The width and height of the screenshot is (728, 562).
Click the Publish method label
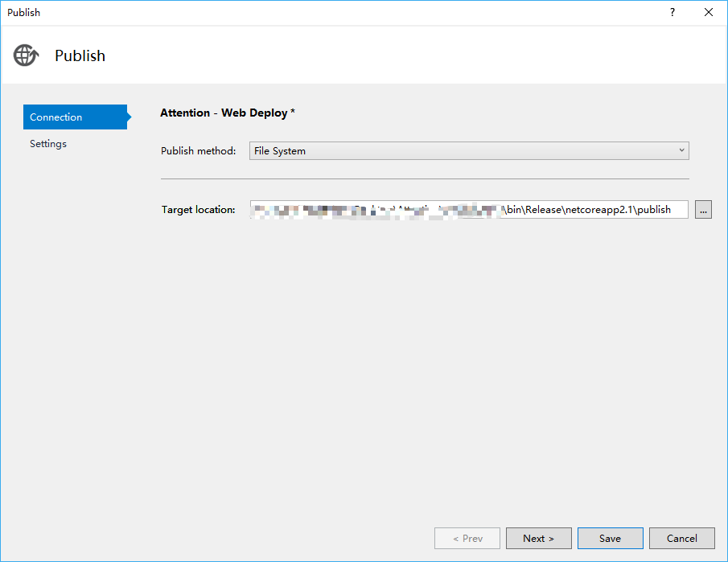(198, 151)
